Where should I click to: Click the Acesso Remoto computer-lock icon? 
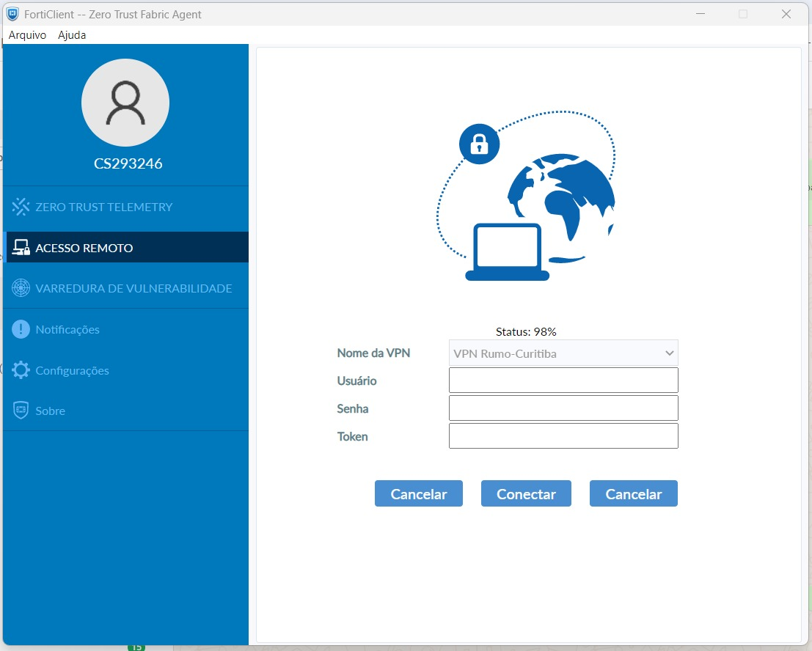[x=21, y=248]
